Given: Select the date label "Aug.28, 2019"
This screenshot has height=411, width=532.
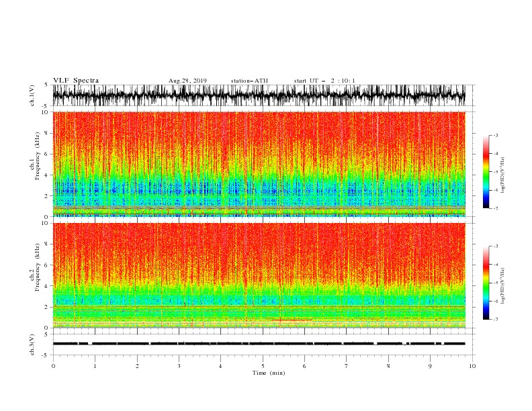Looking at the screenshot, I should (x=187, y=81).
